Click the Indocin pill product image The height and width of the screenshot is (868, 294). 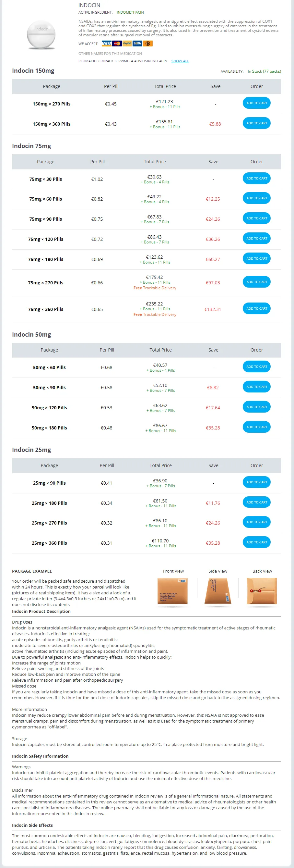(x=41, y=35)
